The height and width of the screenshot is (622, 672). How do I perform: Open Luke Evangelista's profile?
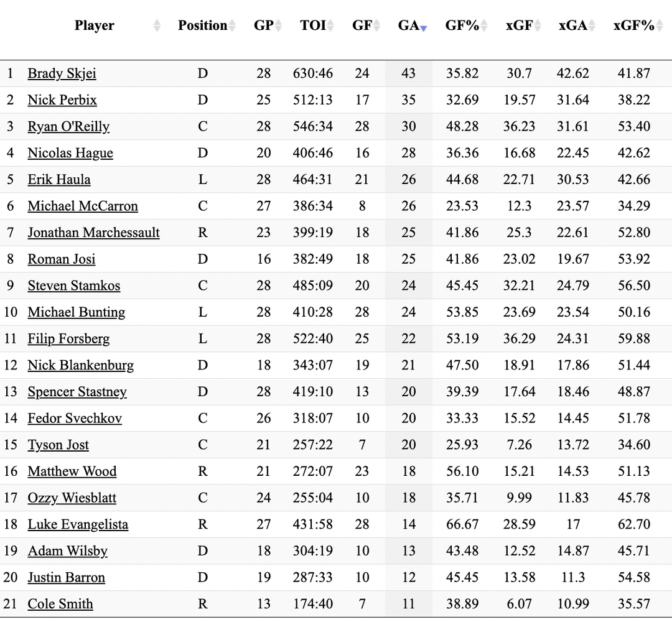point(77,524)
